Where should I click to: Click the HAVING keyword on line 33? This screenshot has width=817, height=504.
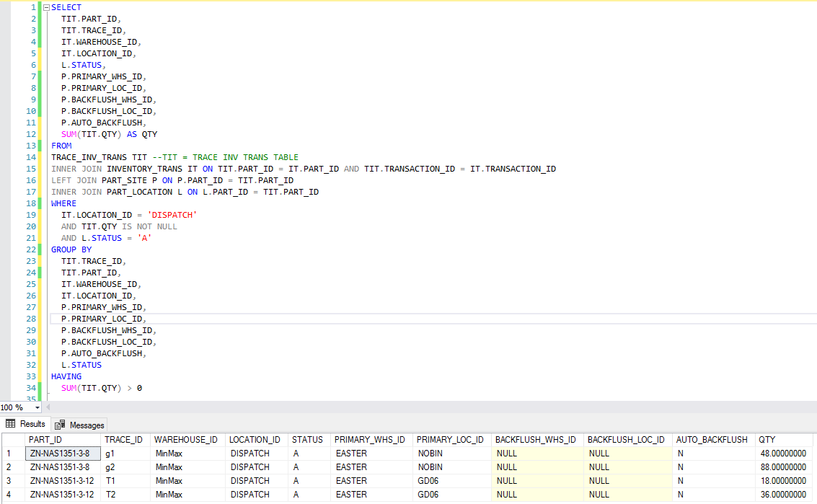click(x=66, y=377)
